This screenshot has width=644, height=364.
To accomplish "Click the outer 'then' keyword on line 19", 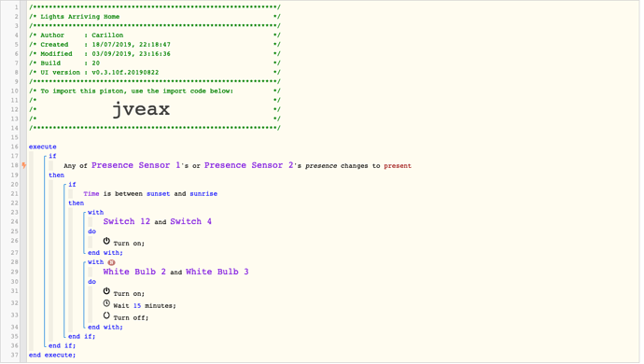I will [56, 175].
